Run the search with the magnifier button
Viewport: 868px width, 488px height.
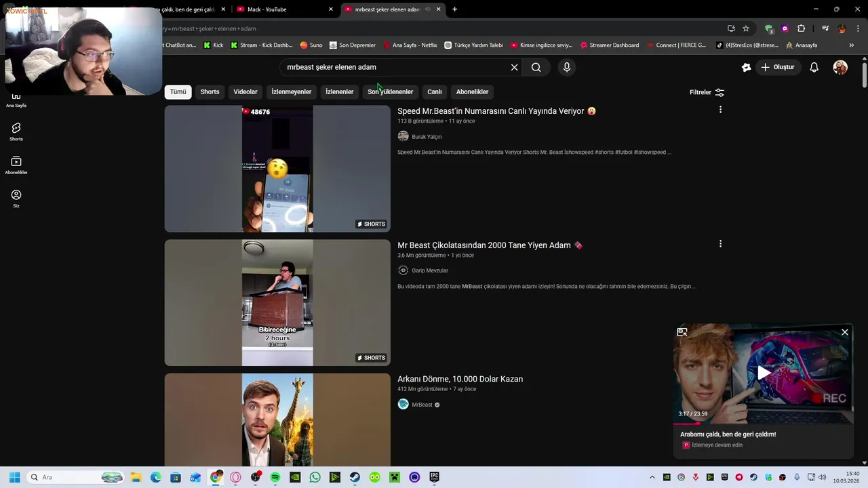pos(536,67)
